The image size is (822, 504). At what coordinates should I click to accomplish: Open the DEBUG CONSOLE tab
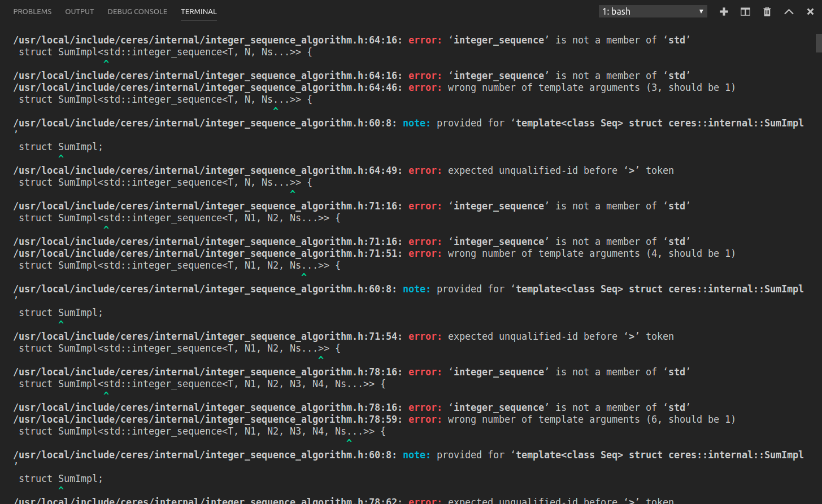(137, 11)
